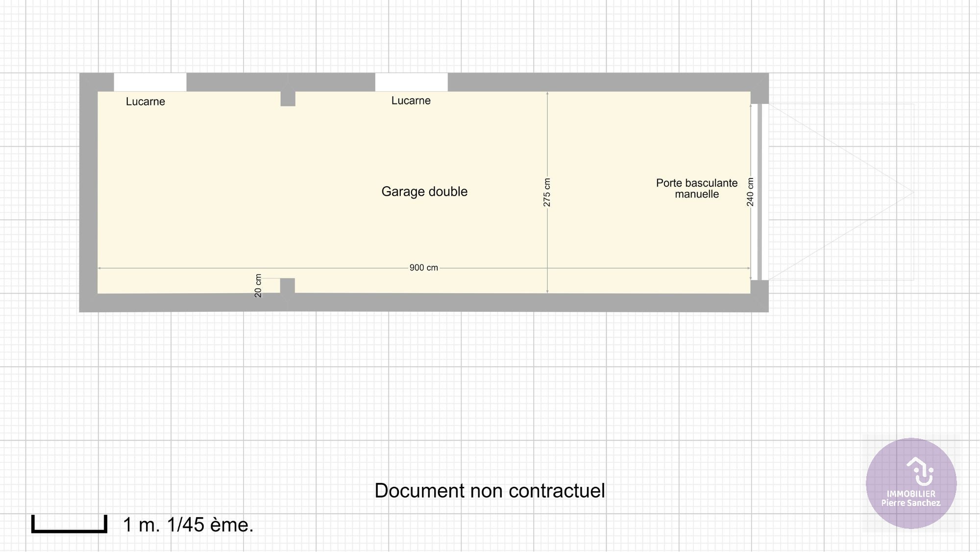Click the left outer garage wall

click(x=88, y=192)
